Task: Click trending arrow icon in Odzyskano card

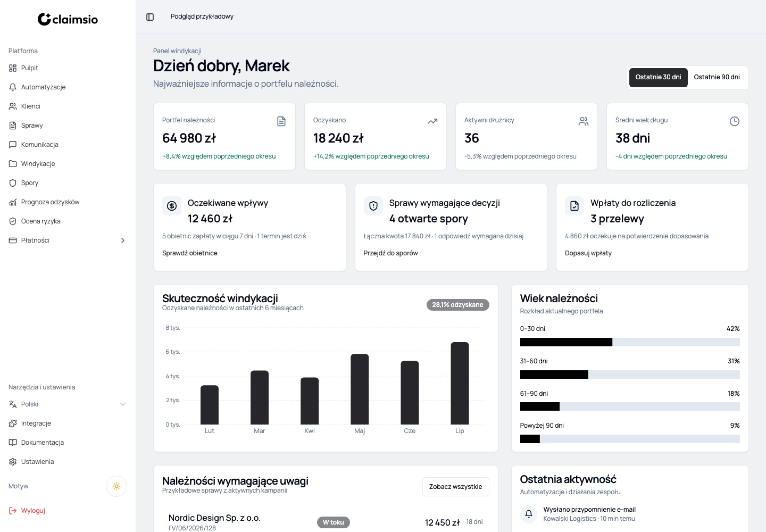Action: (432, 121)
